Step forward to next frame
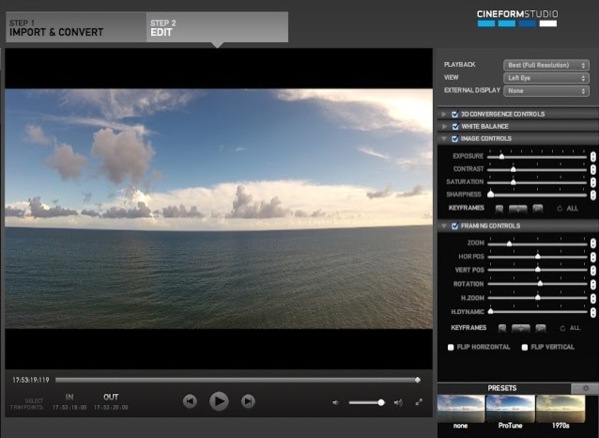This screenshot has width=599, height=438. [x=248, y=401]
